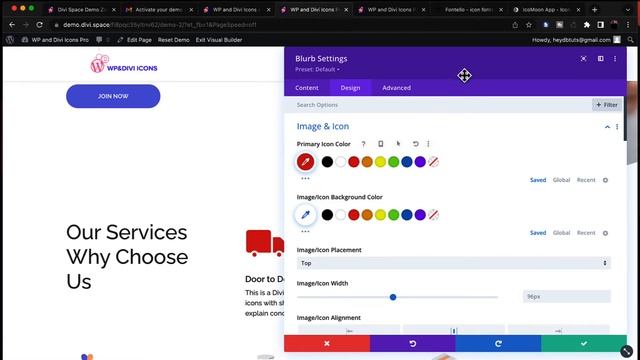
Task: Open WordPress logo menu in admin bar
Action: 10,40
